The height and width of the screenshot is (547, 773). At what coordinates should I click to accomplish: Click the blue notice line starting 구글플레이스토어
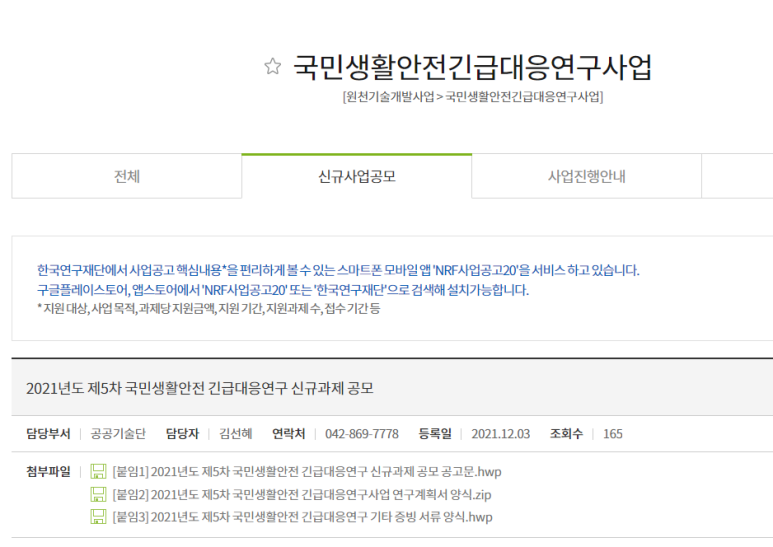point(283,290)
